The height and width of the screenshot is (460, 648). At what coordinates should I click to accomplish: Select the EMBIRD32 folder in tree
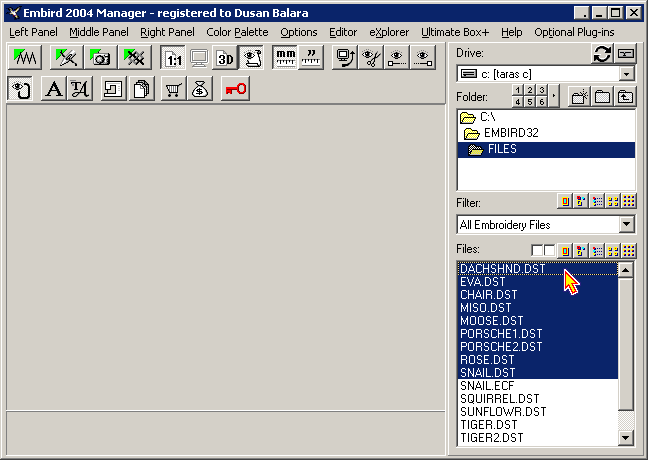[511, 133]
